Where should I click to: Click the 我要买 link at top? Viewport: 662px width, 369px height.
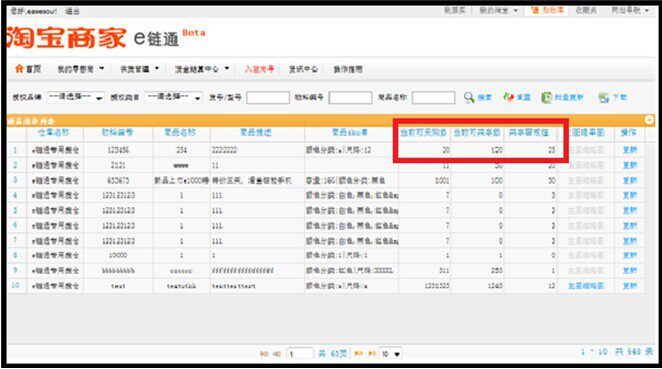pos(454,10)
